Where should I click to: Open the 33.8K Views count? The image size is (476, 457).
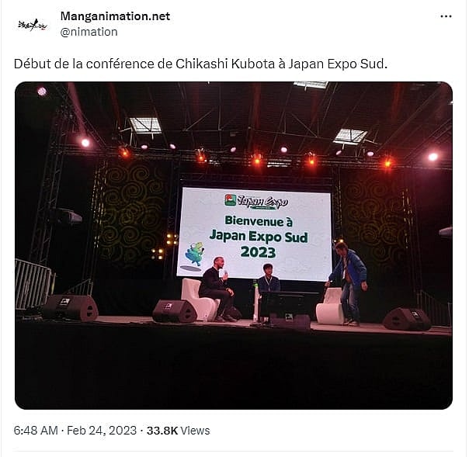pos(178,431)
